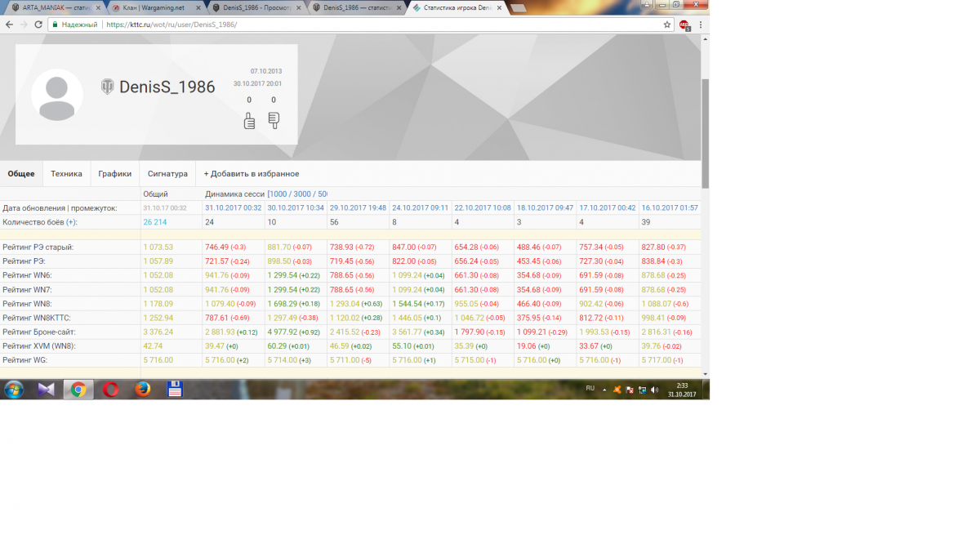This screenshot has width=980, height=535.
Task: Select the Общее page tab
Action: pyautogui.click(x=21, y=174)
